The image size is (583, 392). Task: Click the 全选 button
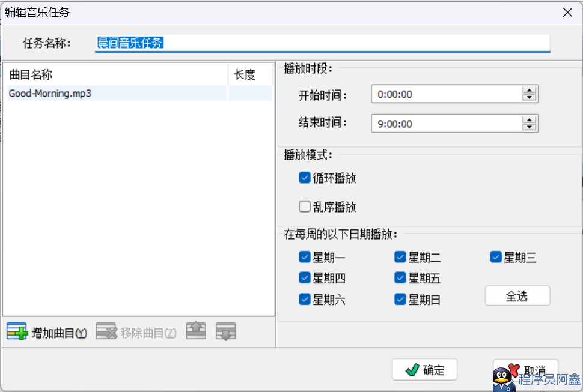point(517,296)
